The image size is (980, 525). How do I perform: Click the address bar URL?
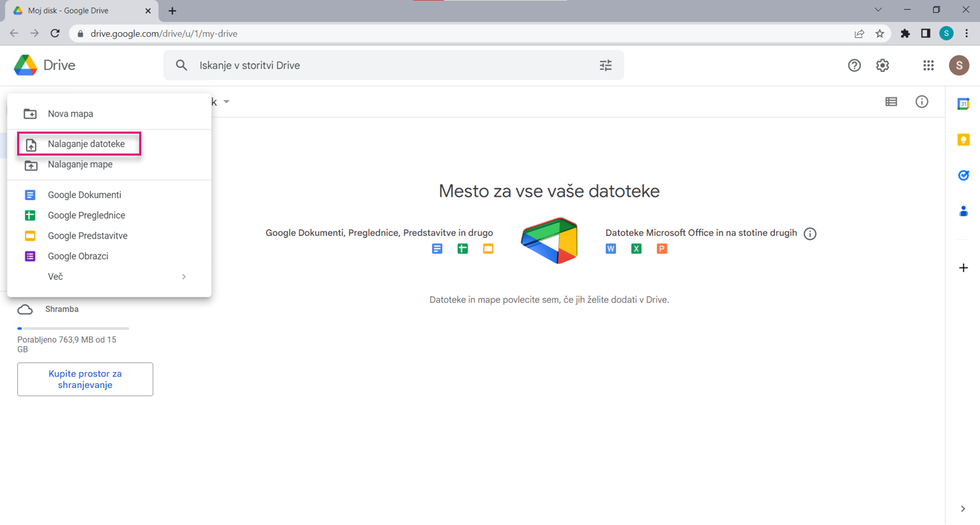pos(164,34)
